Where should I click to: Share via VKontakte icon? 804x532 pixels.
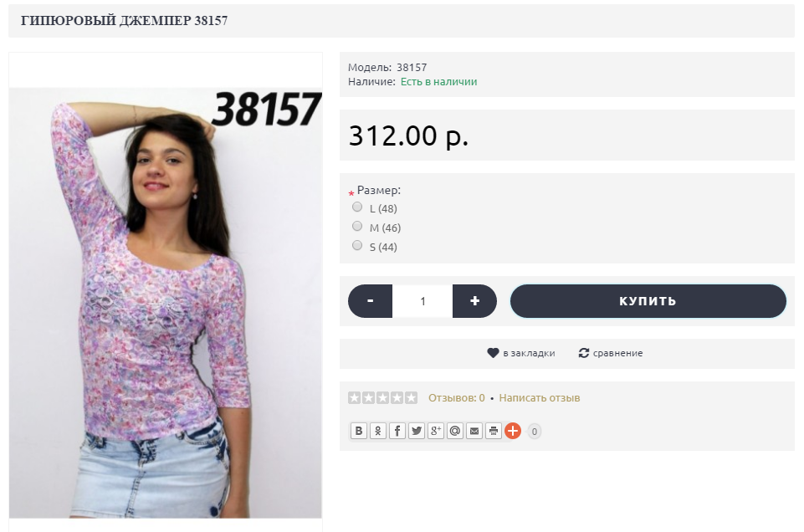(359, 431)
